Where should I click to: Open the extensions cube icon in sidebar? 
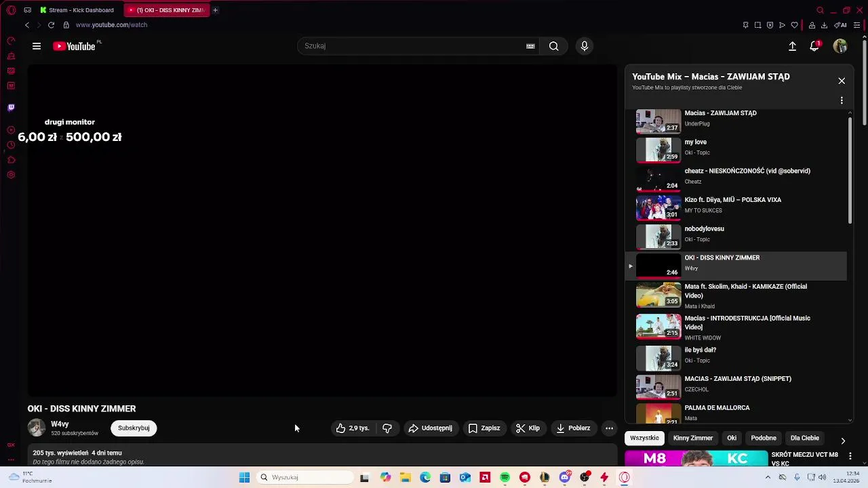point(11,160)
